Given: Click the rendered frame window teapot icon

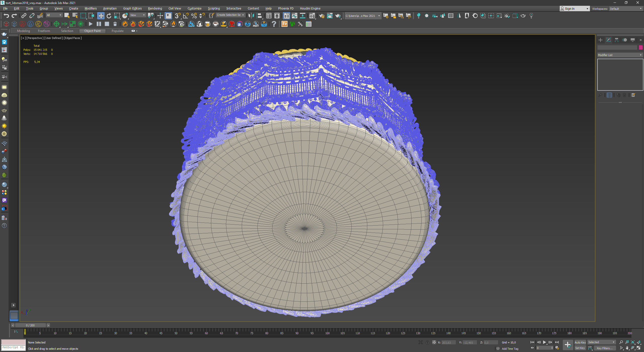Looking at the screenshot, I should 330,16.
